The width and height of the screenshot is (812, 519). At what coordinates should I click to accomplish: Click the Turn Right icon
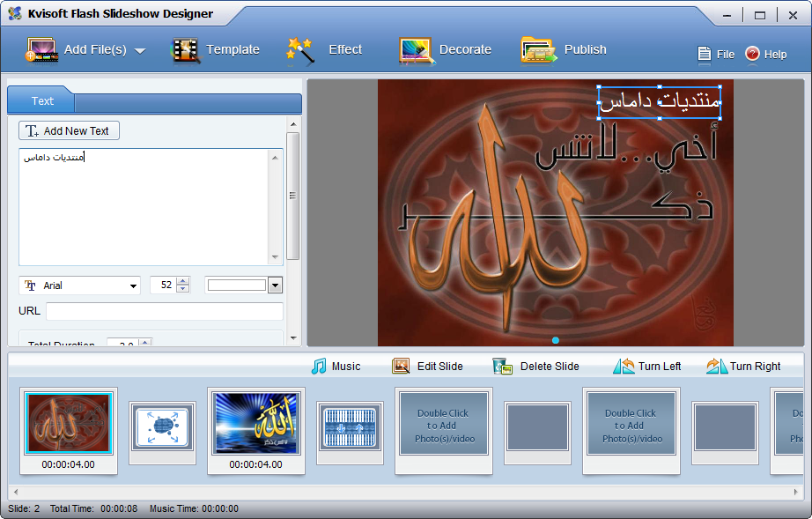pos(716,367)
